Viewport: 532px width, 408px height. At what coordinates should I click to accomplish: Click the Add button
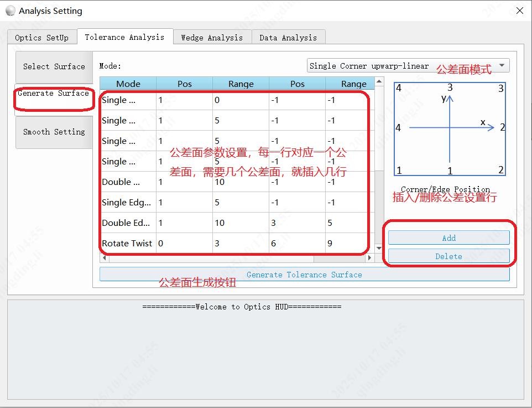[x=449, y=238]
